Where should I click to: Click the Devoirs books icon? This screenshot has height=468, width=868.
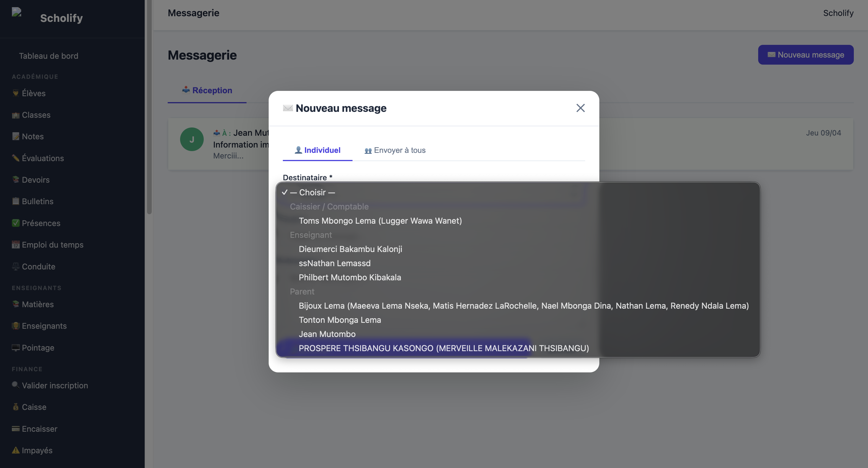(15, 180)
